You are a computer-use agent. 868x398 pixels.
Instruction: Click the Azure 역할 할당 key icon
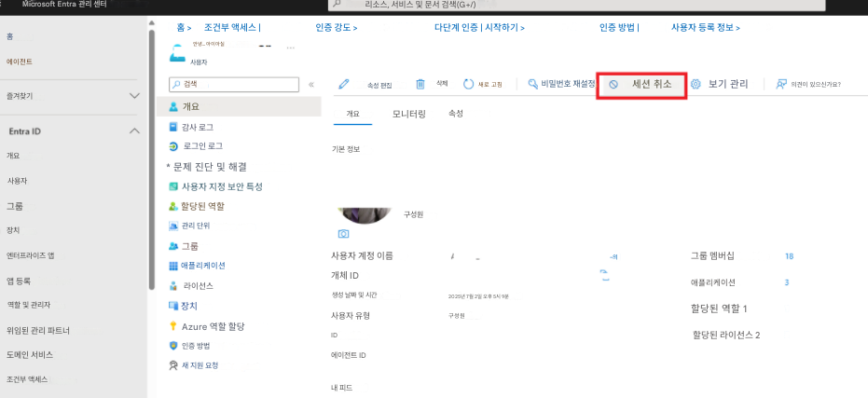click(x=173, y=326)
